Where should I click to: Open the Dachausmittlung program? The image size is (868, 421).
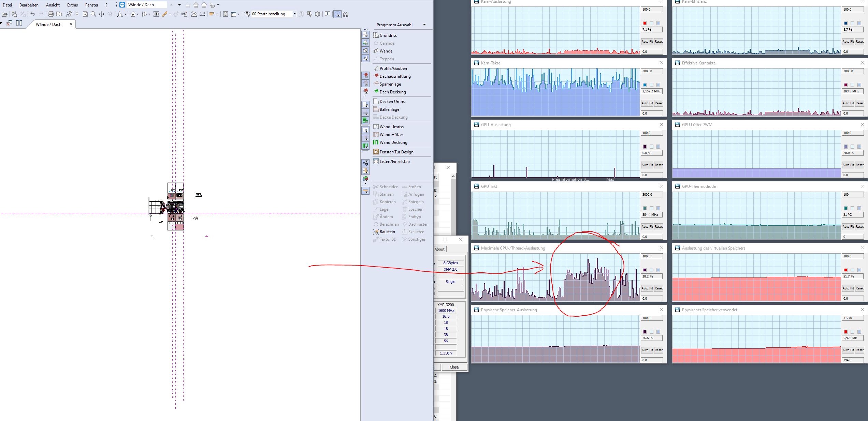[x=395, y=76]
